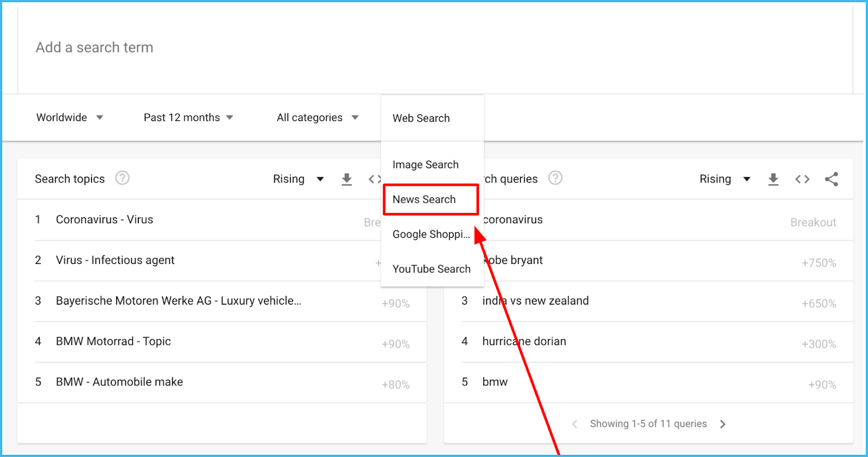Select the Google Shopping option

[432, 234]
